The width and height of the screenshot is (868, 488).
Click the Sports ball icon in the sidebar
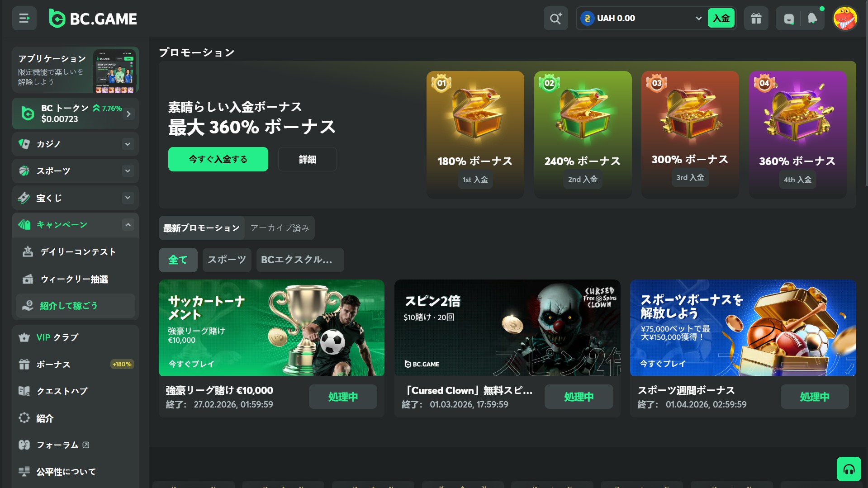point(24,171)
